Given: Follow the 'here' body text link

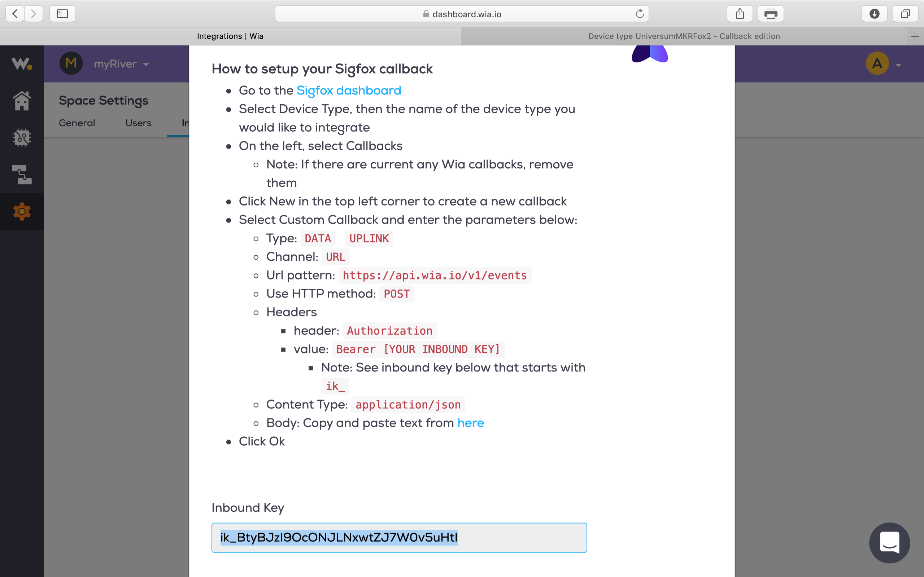Looking at the screenshot, I should [470, 423].
